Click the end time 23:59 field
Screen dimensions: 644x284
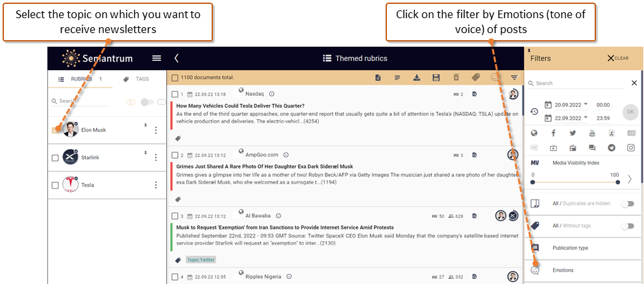point(603,118)
